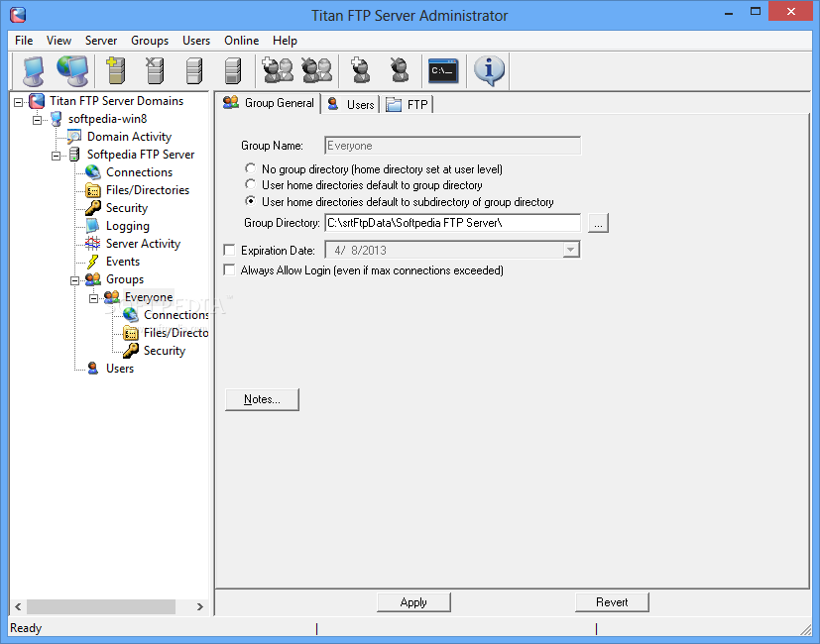The image size is (820, 644).
Task: Collapse the Everyone group node
Action: 93,298
